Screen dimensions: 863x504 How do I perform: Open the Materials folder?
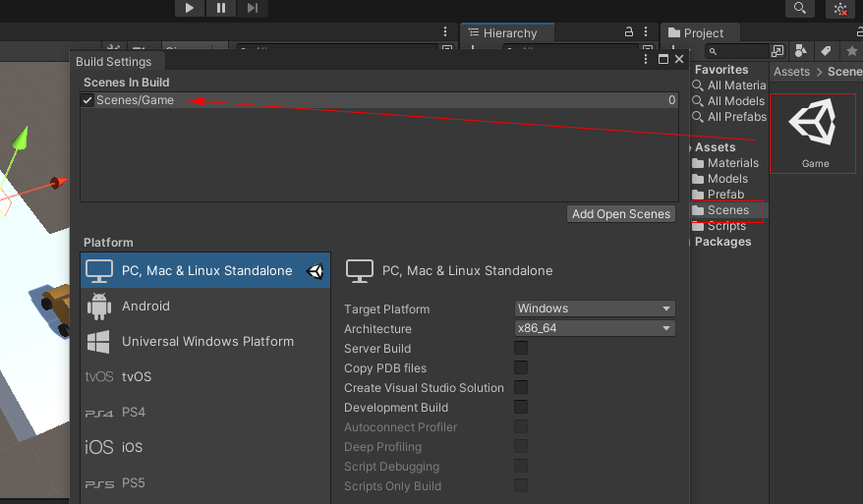725,163
